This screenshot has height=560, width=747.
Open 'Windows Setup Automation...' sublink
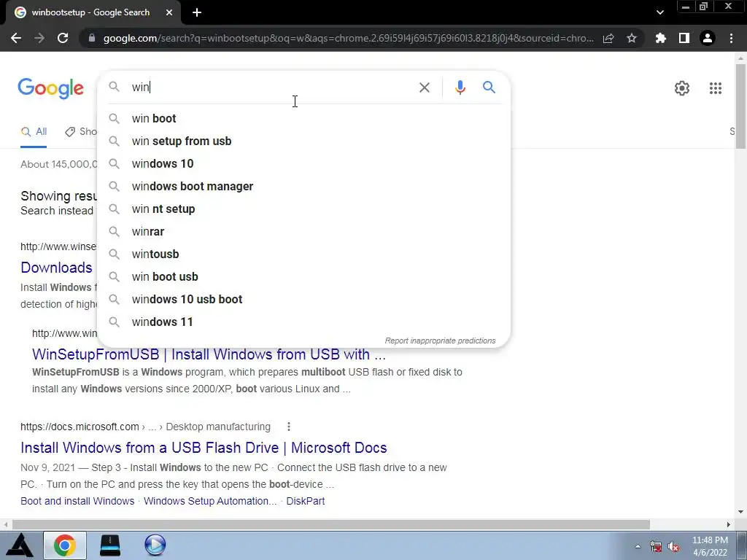210,501
